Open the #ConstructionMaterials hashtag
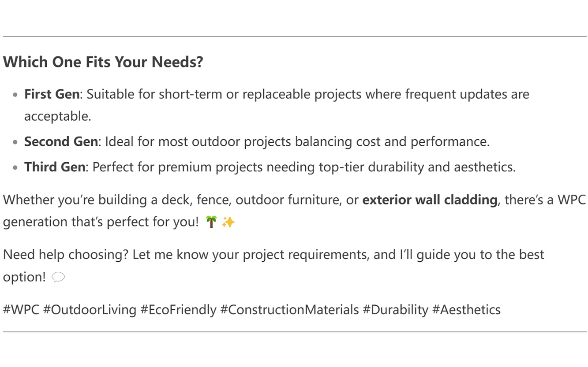Screen dimensions: 588x367 coord(289,310)
